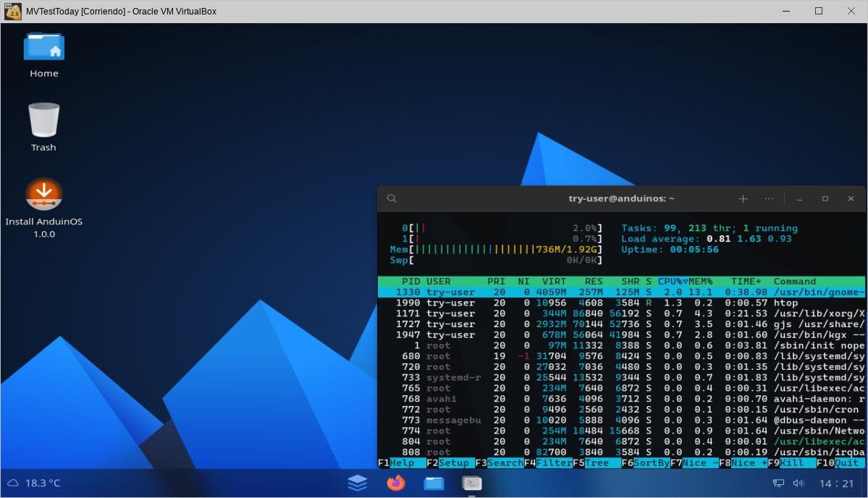Choose F3 Search in htop
The image size is (868, 498).
pyautogui.click(x=500, y=463)
